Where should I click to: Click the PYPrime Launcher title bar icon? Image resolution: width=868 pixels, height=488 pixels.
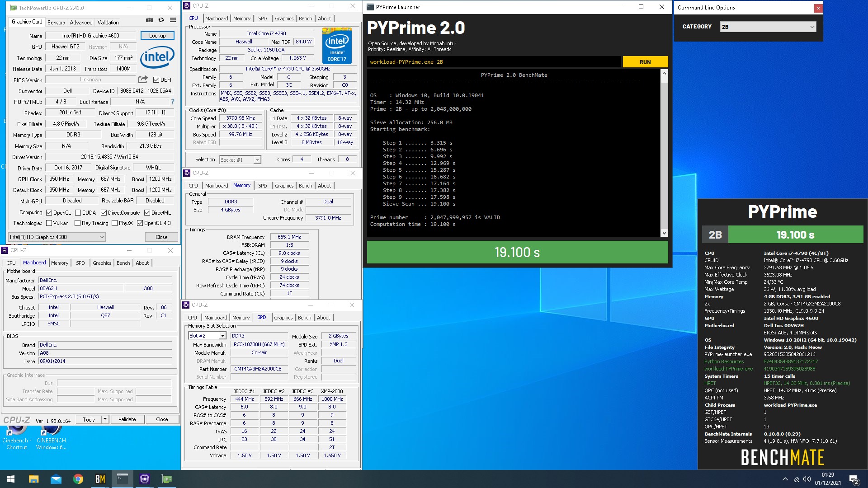(370, 7)
